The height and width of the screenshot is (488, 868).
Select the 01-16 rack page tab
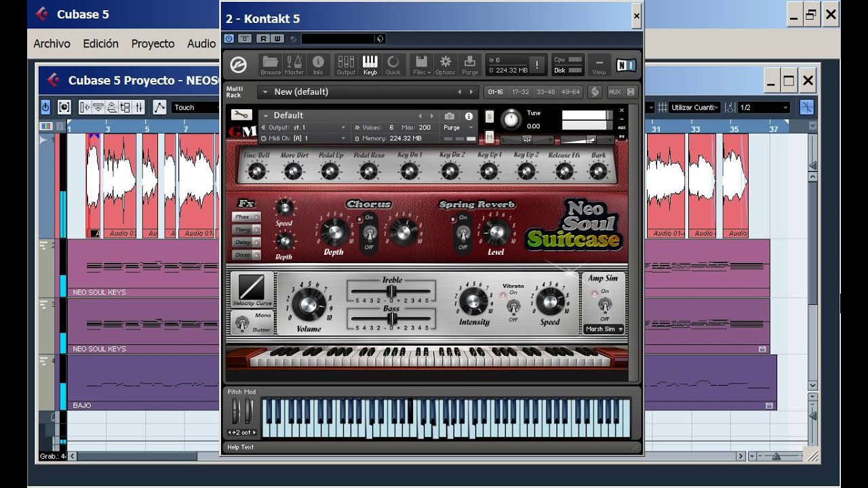click(x=496, y=91)
